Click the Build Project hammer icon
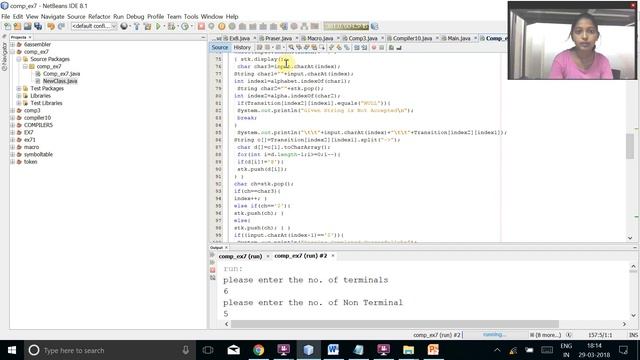 (137, 27)
